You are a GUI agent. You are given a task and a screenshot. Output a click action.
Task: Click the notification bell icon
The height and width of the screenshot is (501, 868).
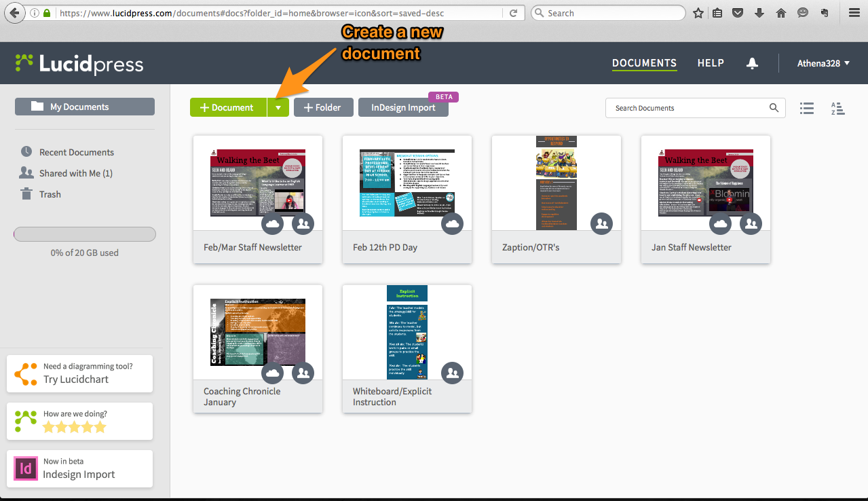point(752,63)
